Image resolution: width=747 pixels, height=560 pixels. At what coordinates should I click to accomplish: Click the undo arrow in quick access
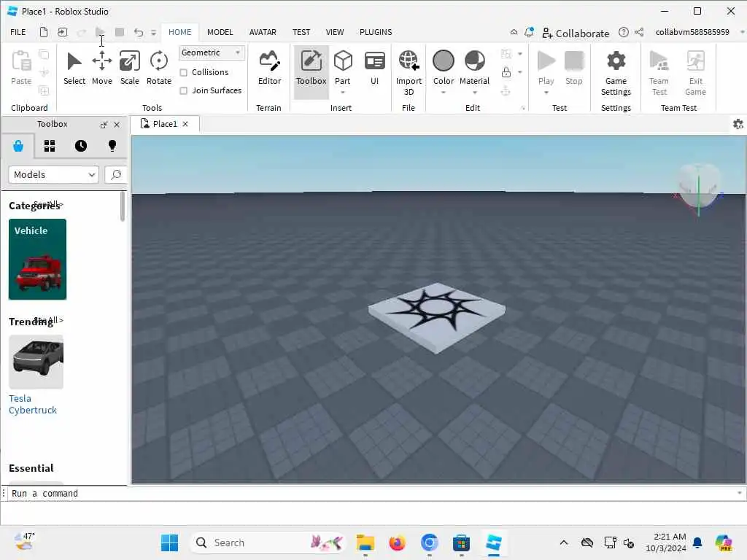[x=138, y=32]
